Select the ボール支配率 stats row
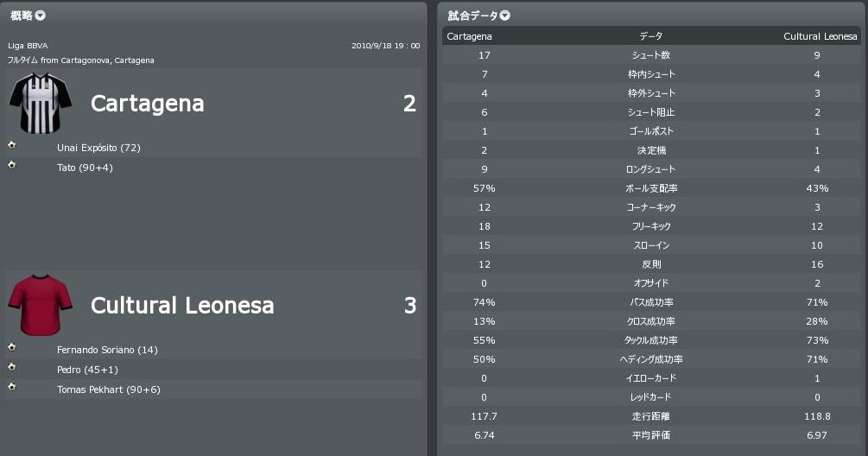Screen dimensions: 868x456 click(x=651, y=188)
